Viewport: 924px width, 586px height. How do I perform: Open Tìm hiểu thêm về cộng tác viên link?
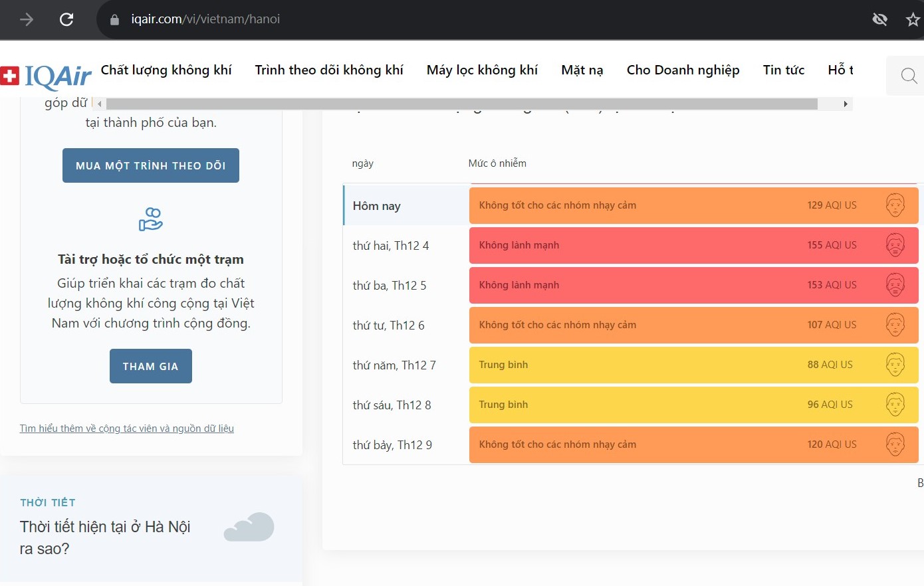pos(127,429)
